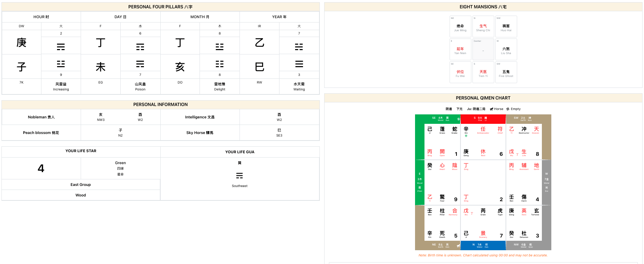Screen dimensions: 644x264
Task: Click the Sky Horse 巳 SE3 value
Action: [x=279, y=133]
